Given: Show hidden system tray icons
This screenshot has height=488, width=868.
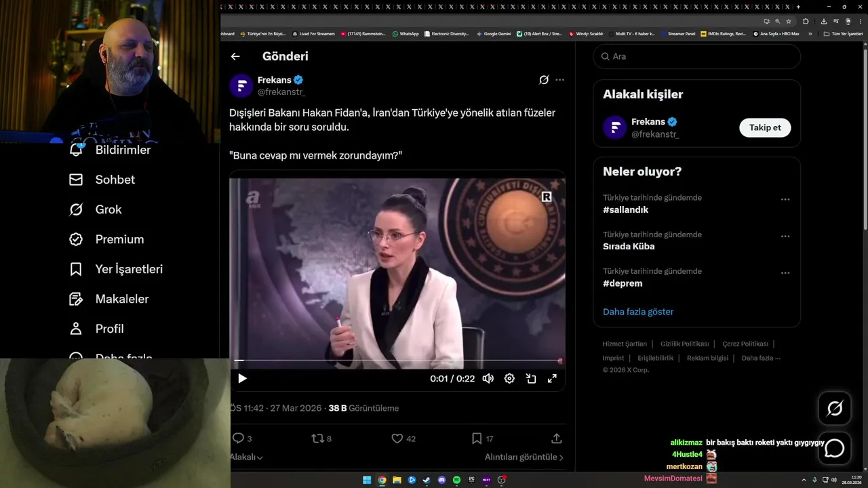Looking at the screenshot, I should 804,480.
